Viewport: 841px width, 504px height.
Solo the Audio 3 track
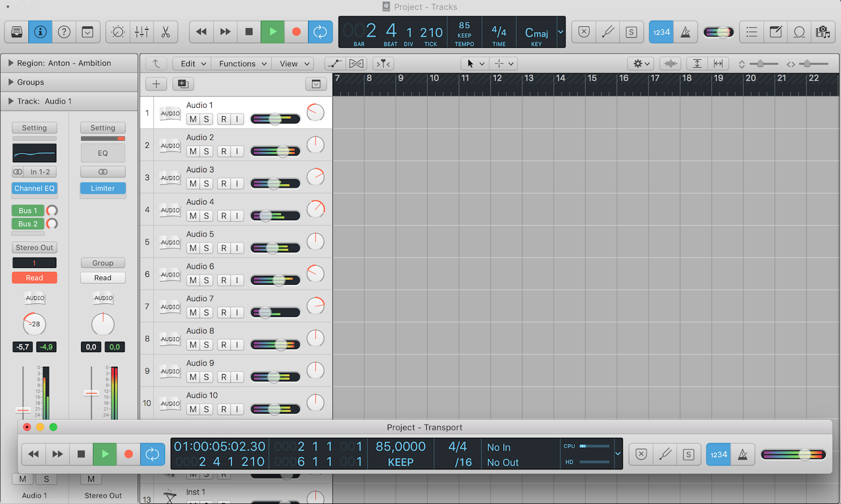[207, 183]
